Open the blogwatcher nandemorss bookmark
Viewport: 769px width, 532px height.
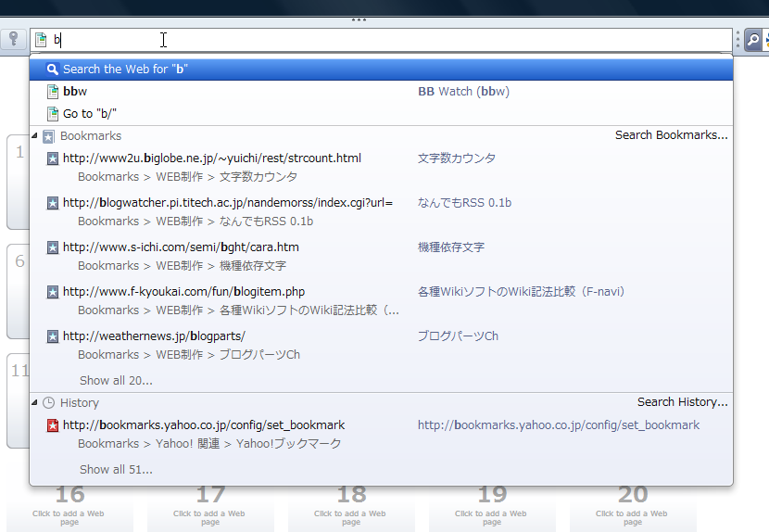[381, 211]
